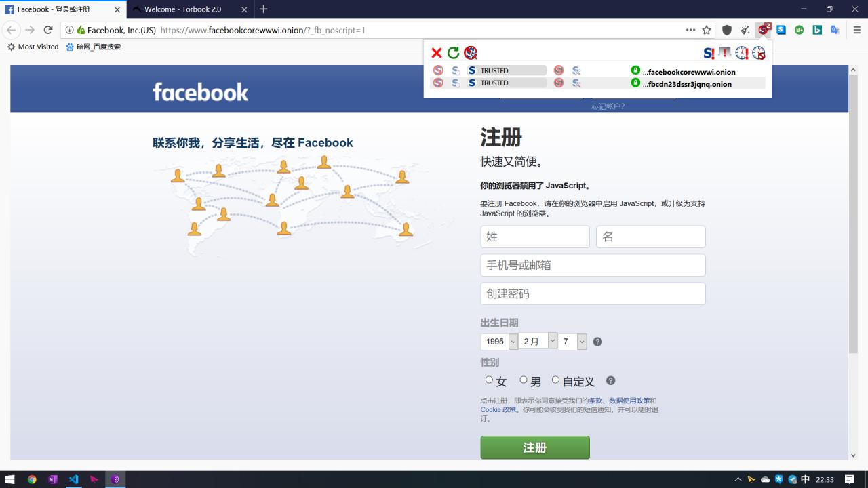Click the Facebook logo in the blue header

coord(200,92)
